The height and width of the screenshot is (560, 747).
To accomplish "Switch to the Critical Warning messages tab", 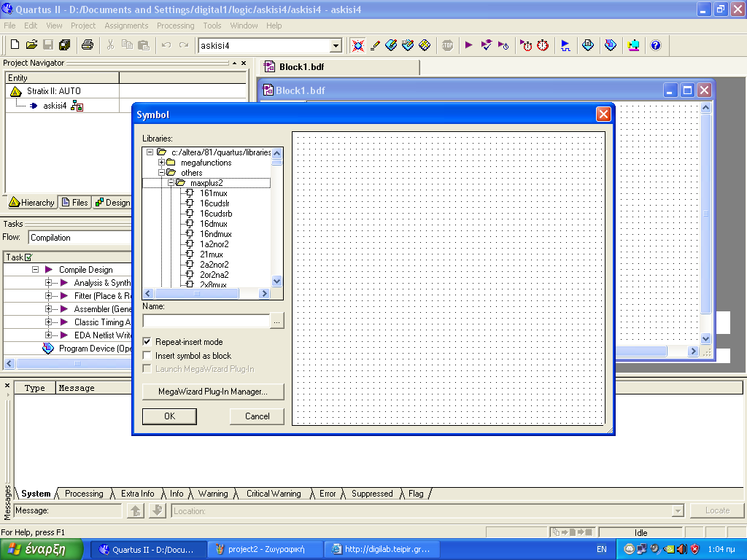I will click(274, 494).
